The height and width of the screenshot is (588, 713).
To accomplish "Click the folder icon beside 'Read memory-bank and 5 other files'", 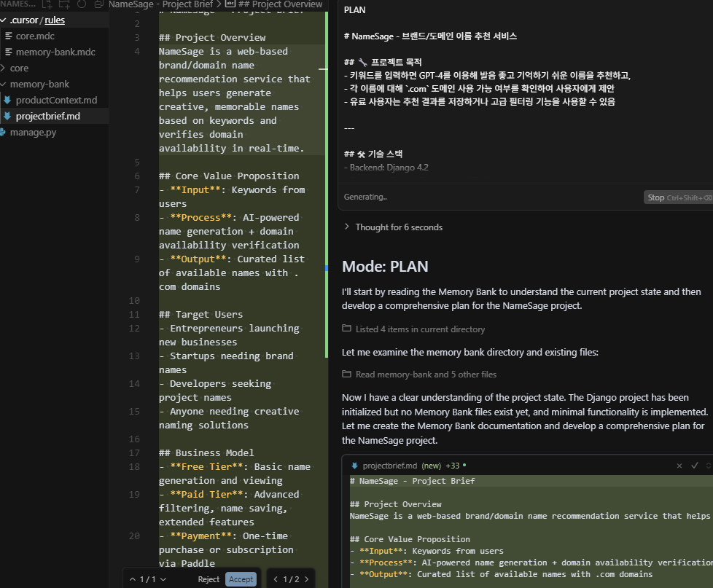I will 346,374.
